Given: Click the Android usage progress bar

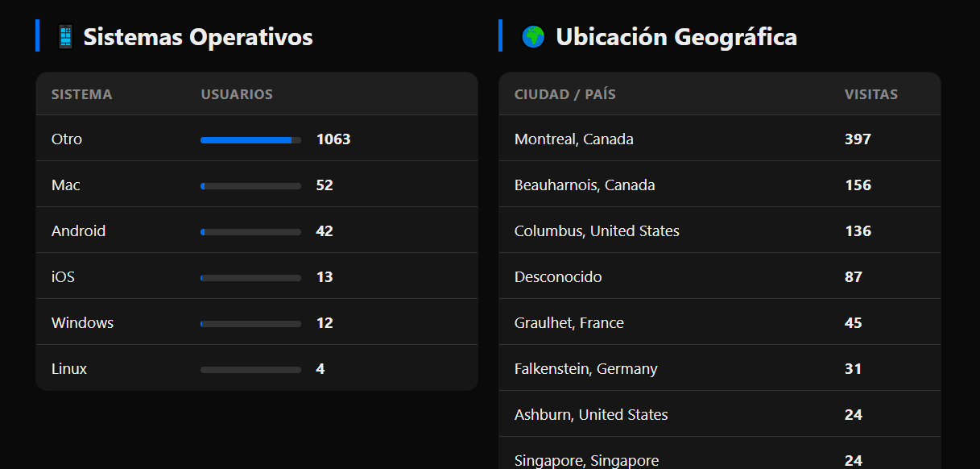Looking at the screenshot, I should (250, 232).
